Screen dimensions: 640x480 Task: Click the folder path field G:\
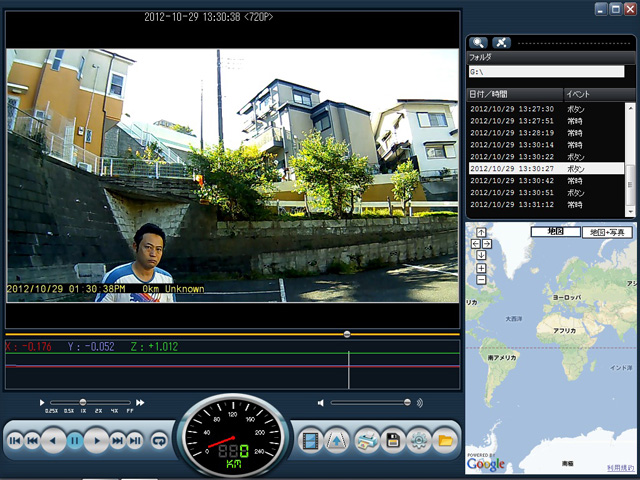click(546, 72)
